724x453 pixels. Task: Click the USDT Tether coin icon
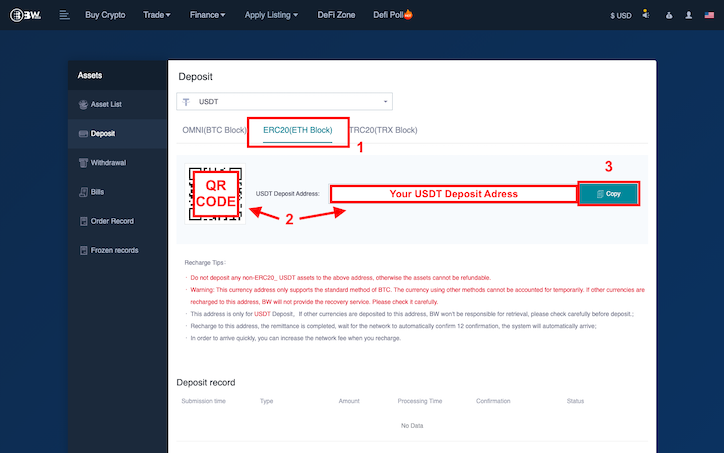pos(186,102)
